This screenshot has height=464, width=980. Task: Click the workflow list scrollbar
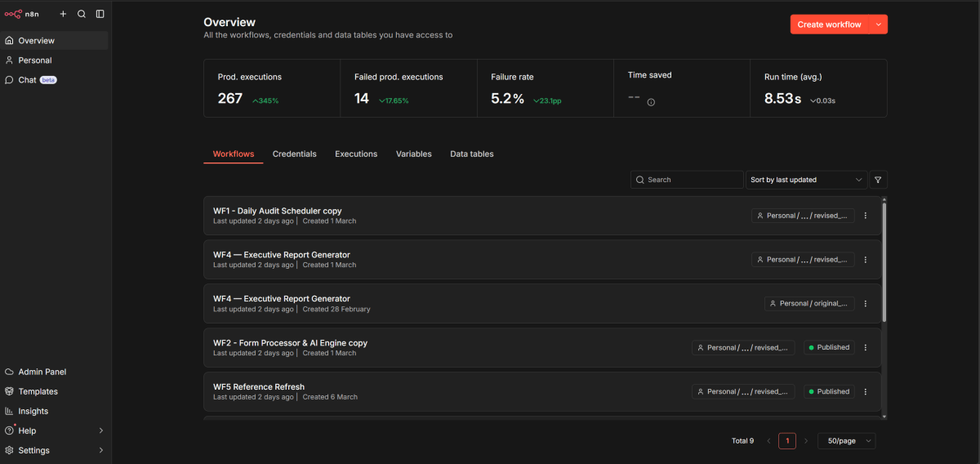[x=884, y=261]
